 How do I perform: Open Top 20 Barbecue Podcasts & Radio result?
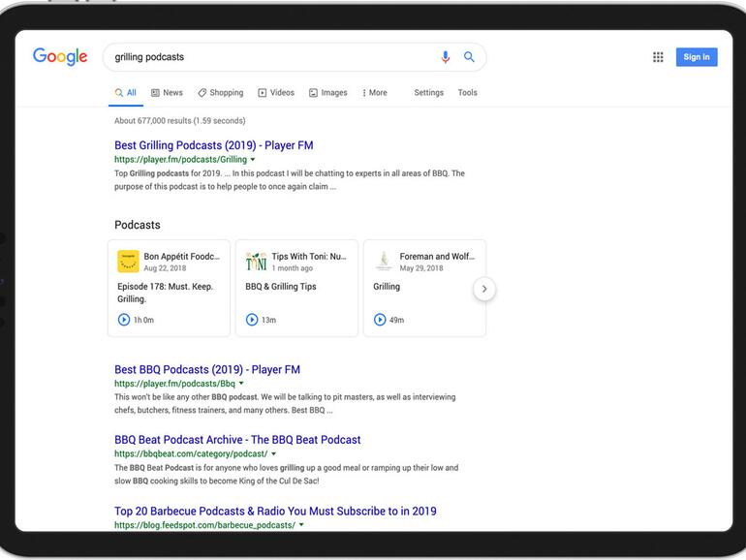click(x=275, y=511)
